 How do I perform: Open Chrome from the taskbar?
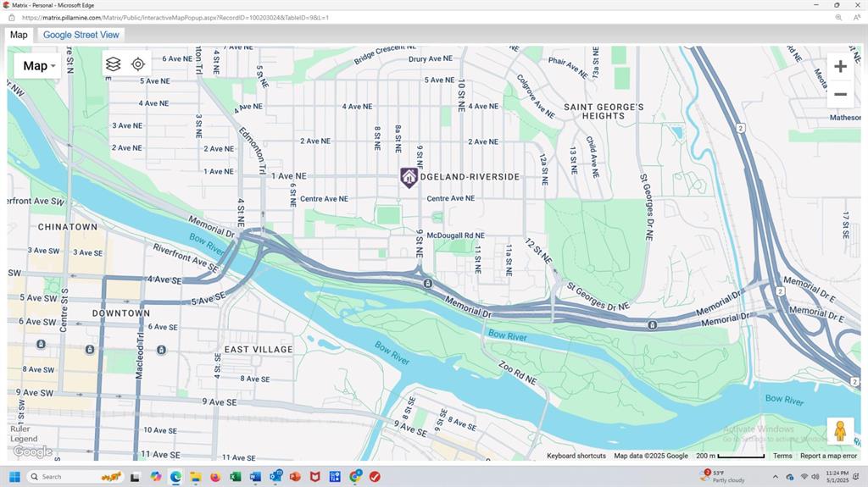click(x=355, y=476)
